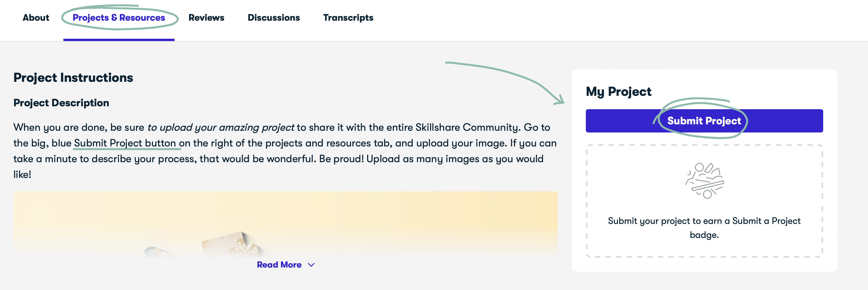The height and width of the screenshot is (290, 868).
Task: Click the patterned card in preview image
Action: tap(231, 245)
